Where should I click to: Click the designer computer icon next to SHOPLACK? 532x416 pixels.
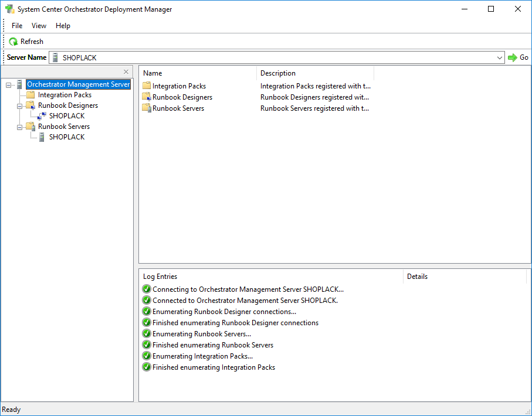[x=42, y=116]
